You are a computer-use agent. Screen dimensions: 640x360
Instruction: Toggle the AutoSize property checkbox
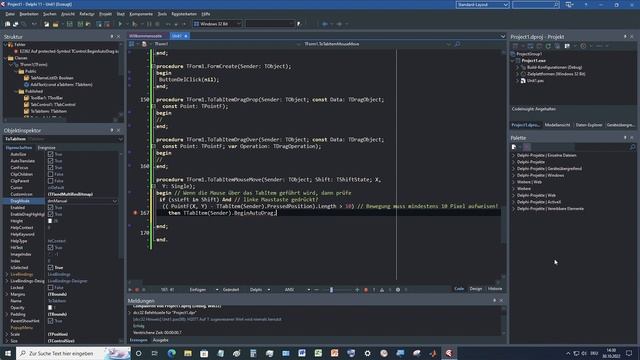51,154
